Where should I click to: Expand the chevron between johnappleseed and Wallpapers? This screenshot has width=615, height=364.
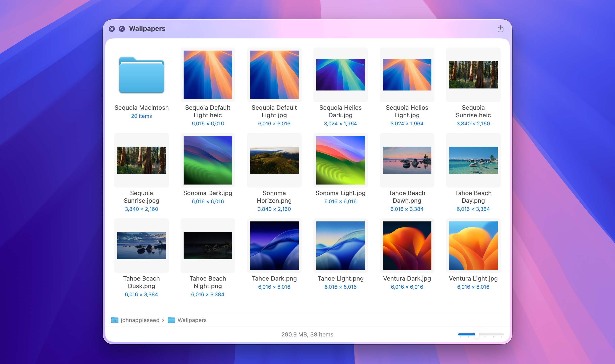[163, 320]
